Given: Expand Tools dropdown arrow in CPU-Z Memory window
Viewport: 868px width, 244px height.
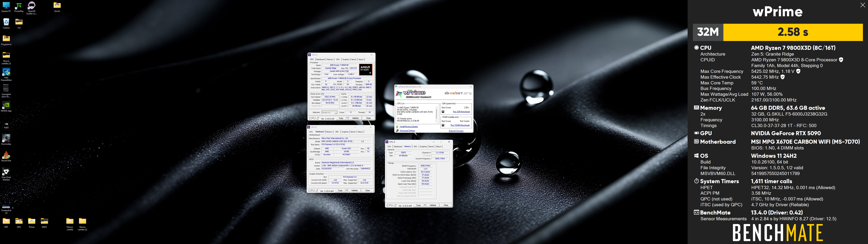Looking at the screenshot, I should [x=425, y=205].
